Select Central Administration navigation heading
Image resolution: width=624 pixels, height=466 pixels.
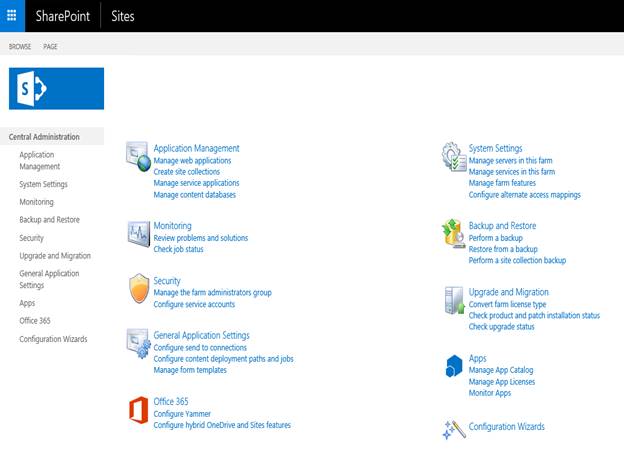[43, 137]
